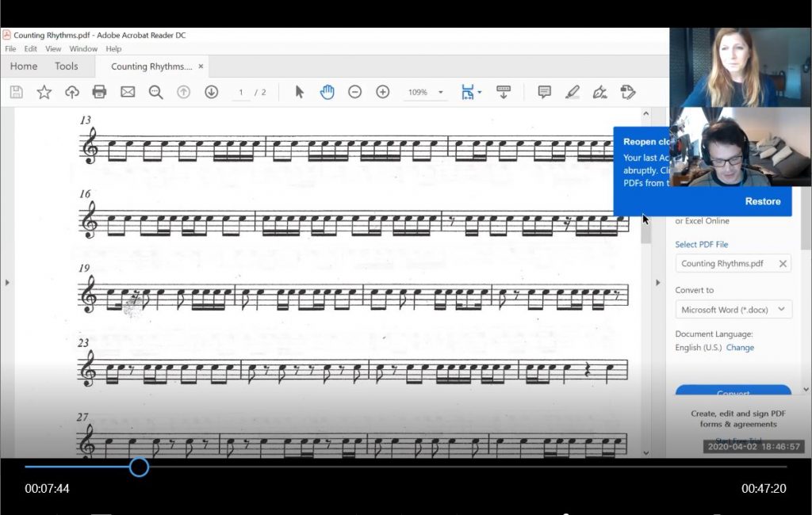Click the zoom in plus icon
This screenshot has width=812, height=515.
coord(383,92)
